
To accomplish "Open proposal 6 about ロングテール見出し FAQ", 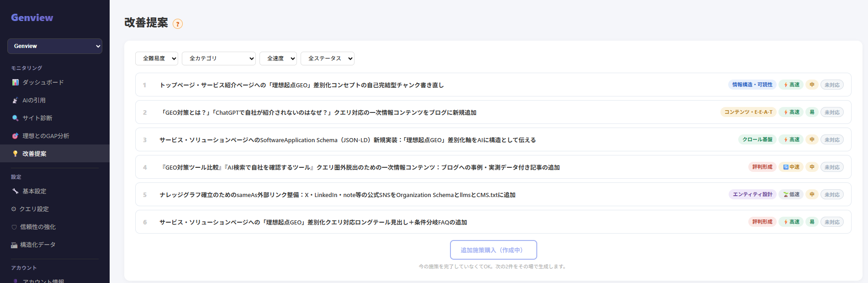I will click(x=493, y=222).
